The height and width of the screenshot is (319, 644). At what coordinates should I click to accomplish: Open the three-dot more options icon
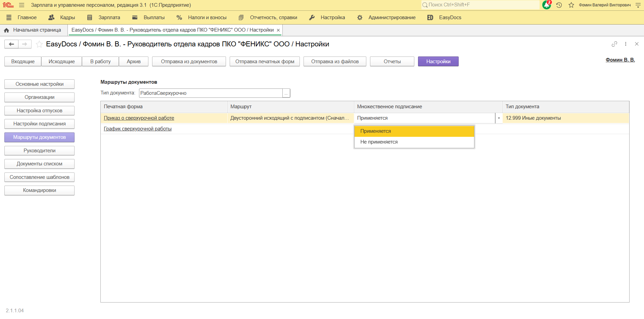(x=626, y=44)
